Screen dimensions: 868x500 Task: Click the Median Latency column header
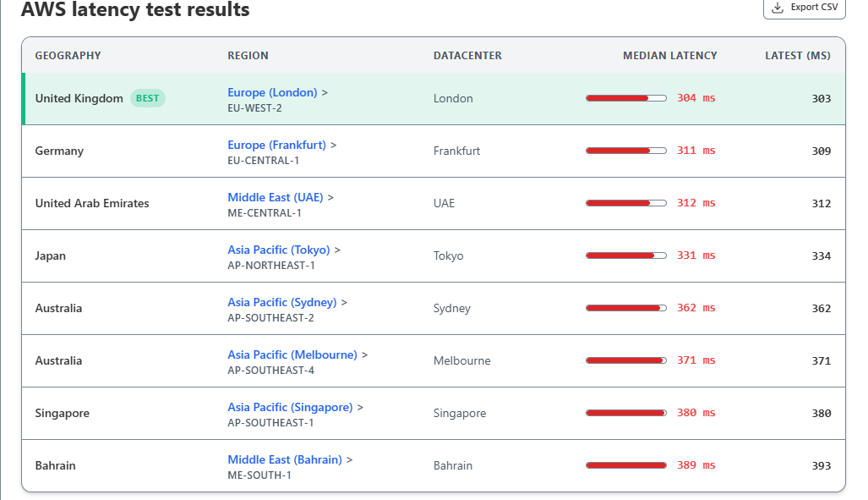(x=669, y=55)
